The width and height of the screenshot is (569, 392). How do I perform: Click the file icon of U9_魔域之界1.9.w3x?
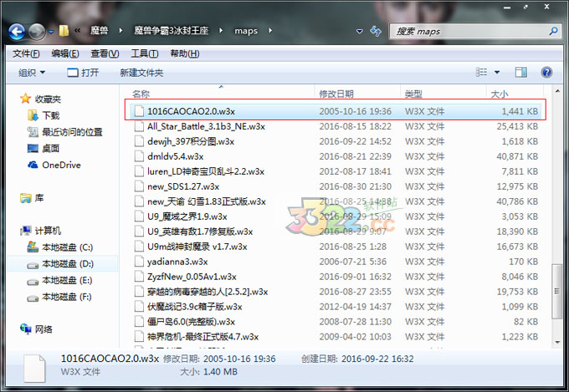(x=140, y=216)
